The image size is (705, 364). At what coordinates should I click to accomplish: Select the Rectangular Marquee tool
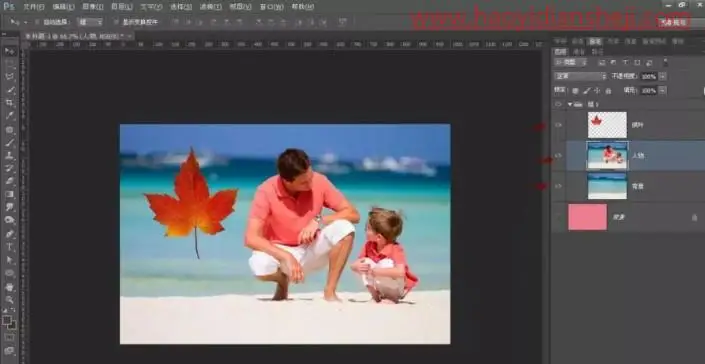click(x=9, y=64)
